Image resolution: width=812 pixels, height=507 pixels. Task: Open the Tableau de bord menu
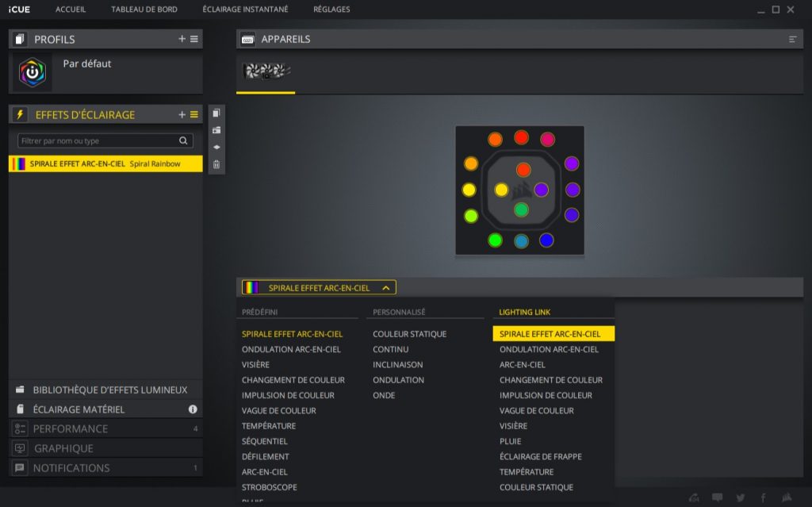pyautogui.click(x=144, y=10)
